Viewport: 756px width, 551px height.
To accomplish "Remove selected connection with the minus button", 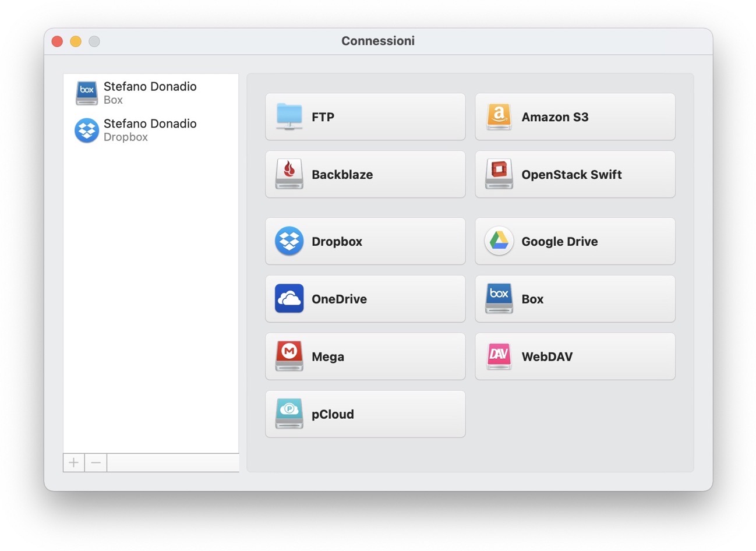I will pyautogui.click(x=95, y=462).
